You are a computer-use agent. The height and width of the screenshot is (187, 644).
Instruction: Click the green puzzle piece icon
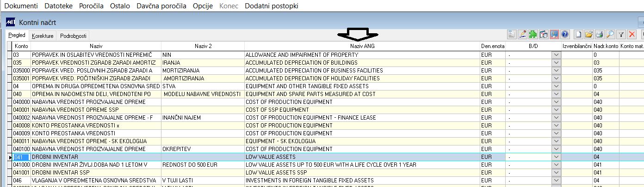(x=533, y=34)
